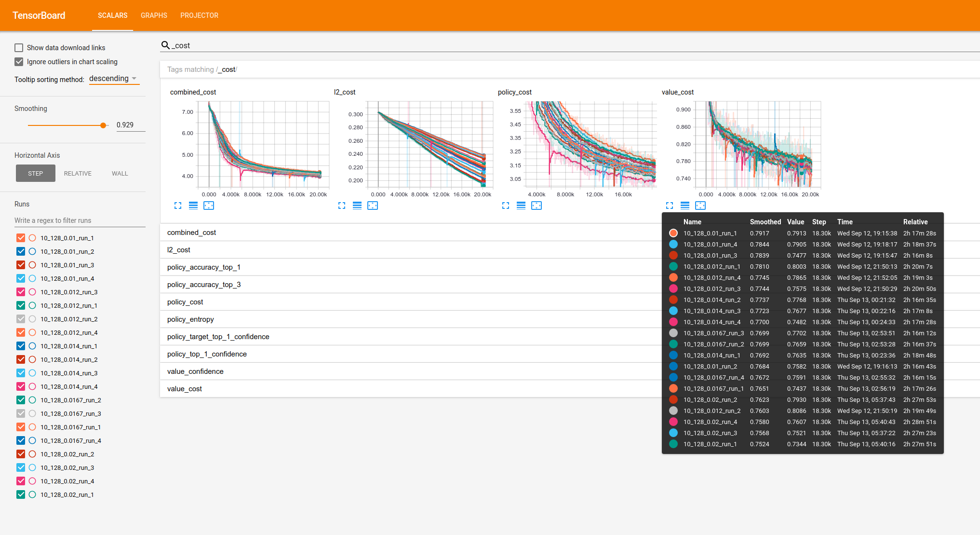Toggle y-axis log scale on policy_cost chart
980x535 pixels.
point(521,206)
